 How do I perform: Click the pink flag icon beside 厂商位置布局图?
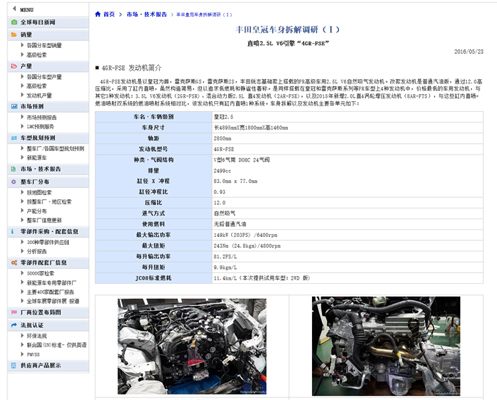(x=14, y=313)
